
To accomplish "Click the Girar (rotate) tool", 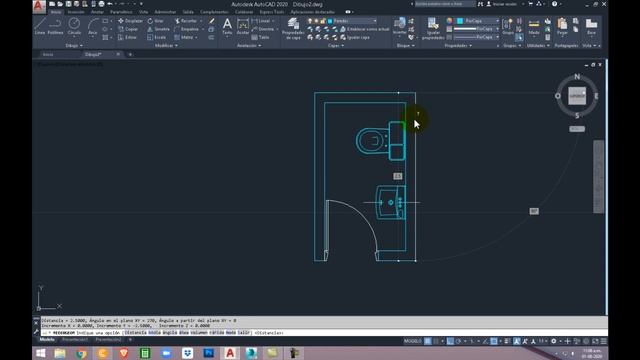I will (x=156, y=21).
